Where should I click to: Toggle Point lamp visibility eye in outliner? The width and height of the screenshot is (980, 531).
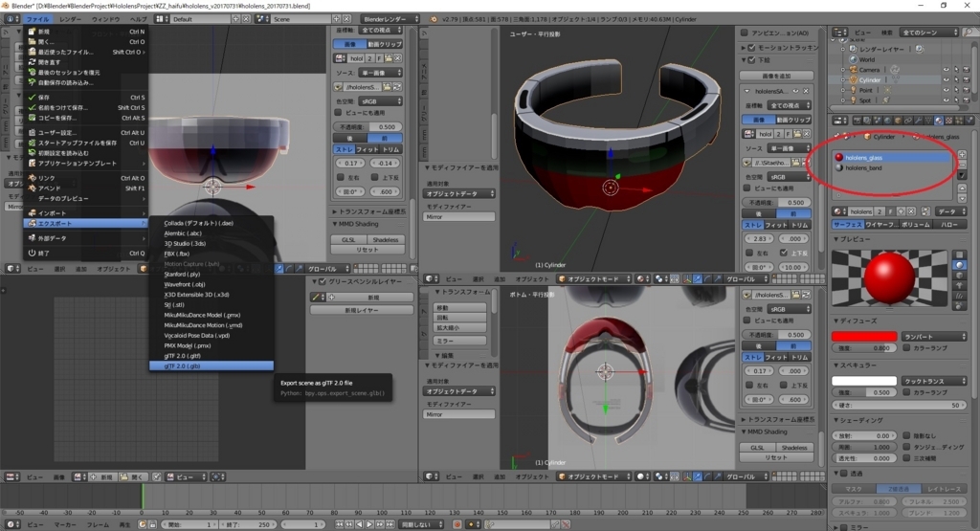click(946, 90)
